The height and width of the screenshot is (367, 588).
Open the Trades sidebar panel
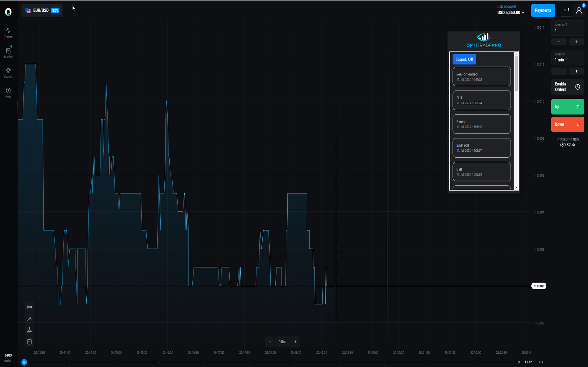8,33
